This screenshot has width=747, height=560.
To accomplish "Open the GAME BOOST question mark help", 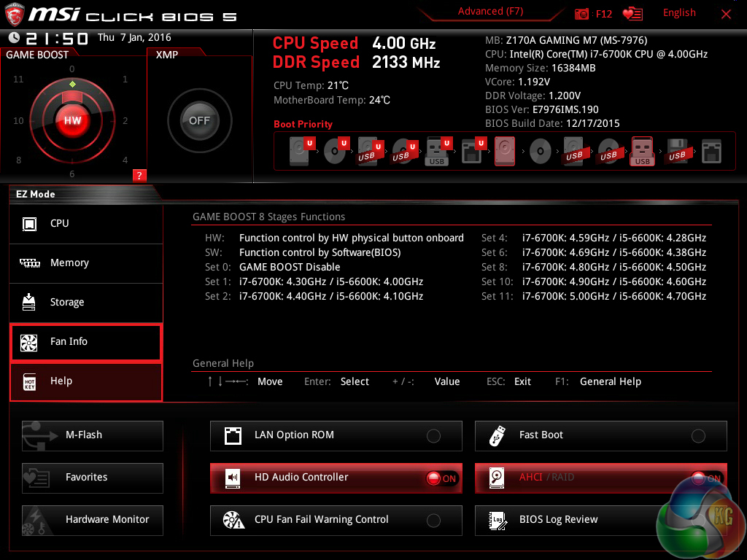I will point(139,175).
